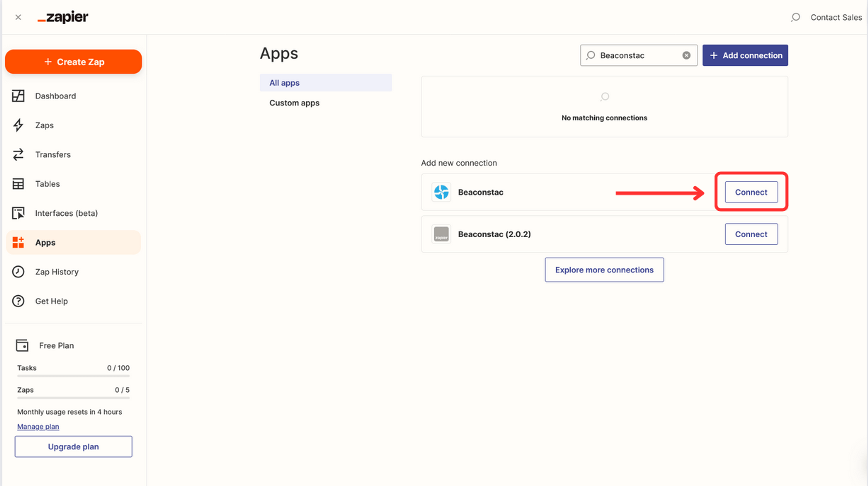Image resolution: width=868 pixels, height=486 pixels.
Task: Clear the Beaconstac search text
Action: coord(686,55)
